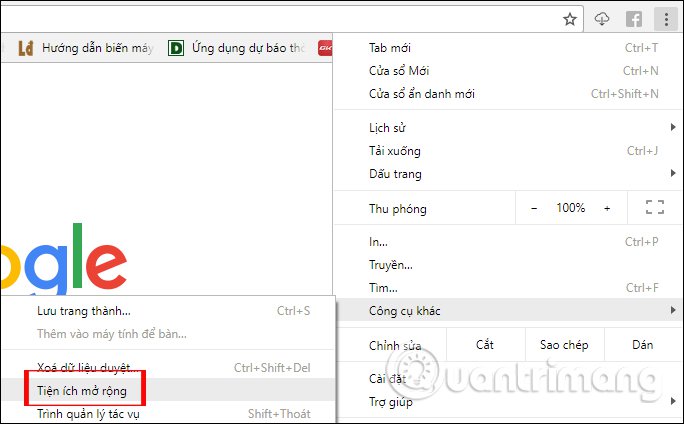
Task: Open bookmark Ứng dụng dự báo
Action: [237, 48]
